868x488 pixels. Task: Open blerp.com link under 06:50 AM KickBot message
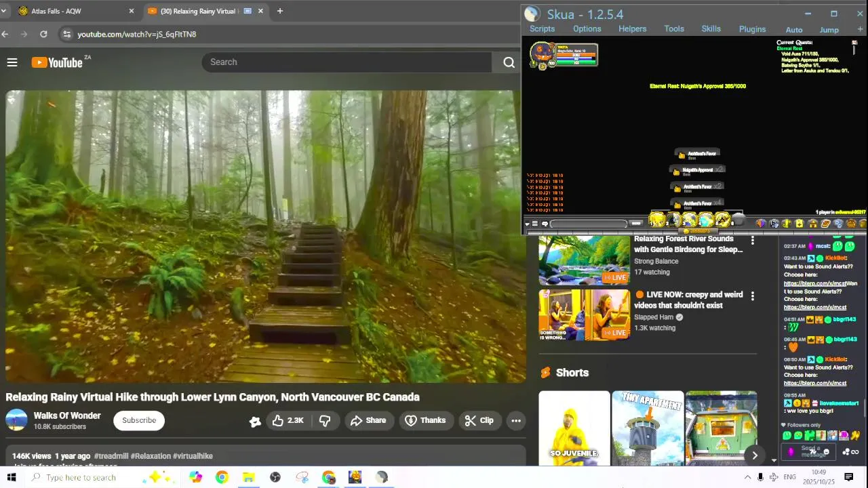(814, 383)
